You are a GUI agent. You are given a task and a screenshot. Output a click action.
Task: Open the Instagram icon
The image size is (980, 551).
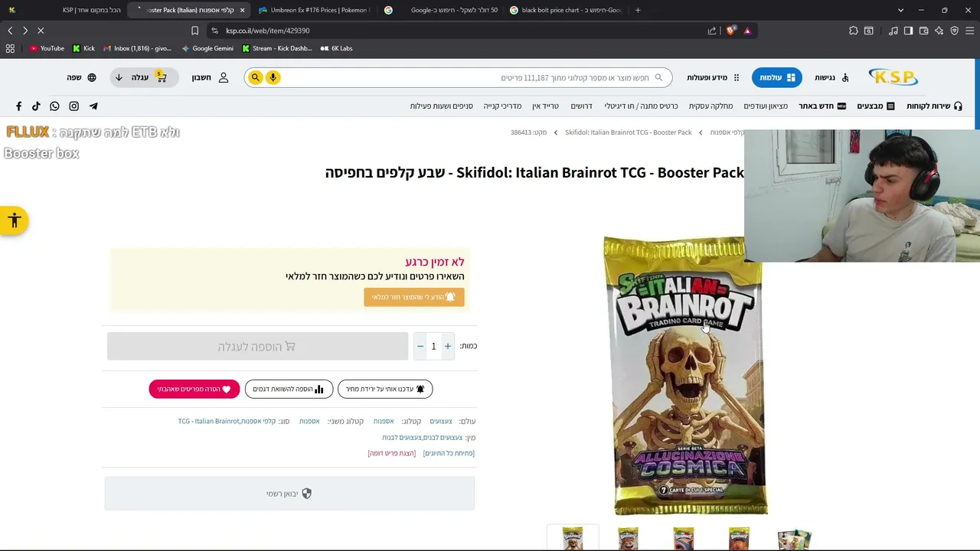point(74,106)
